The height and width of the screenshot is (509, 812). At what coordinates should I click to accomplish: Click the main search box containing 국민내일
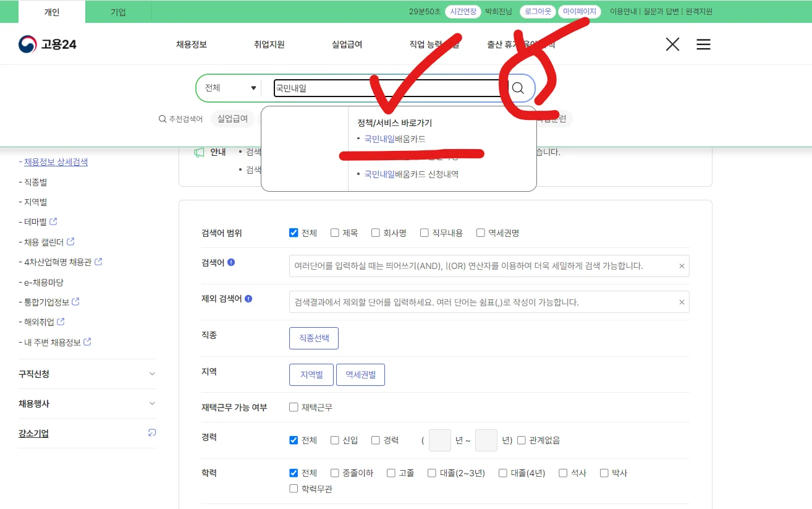[x=391, y=88]
